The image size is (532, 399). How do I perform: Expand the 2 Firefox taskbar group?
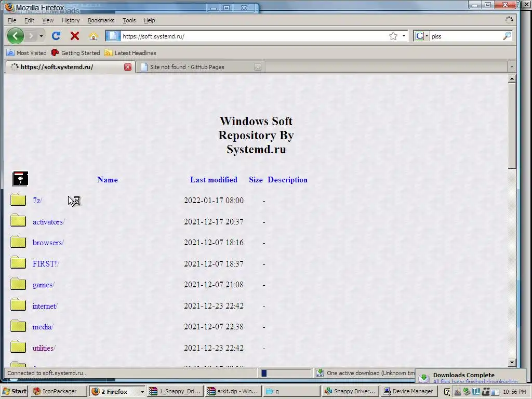point(117,391)
